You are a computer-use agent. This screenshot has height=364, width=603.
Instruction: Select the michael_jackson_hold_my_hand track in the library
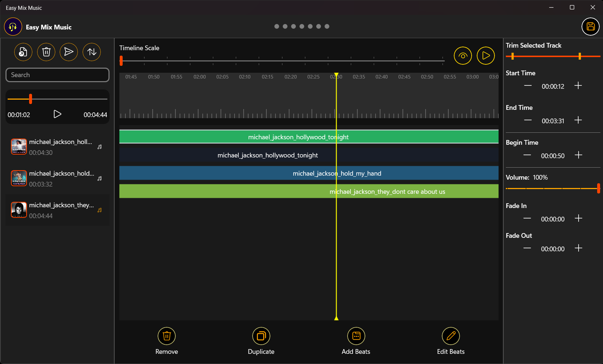(x=57, y=178)
